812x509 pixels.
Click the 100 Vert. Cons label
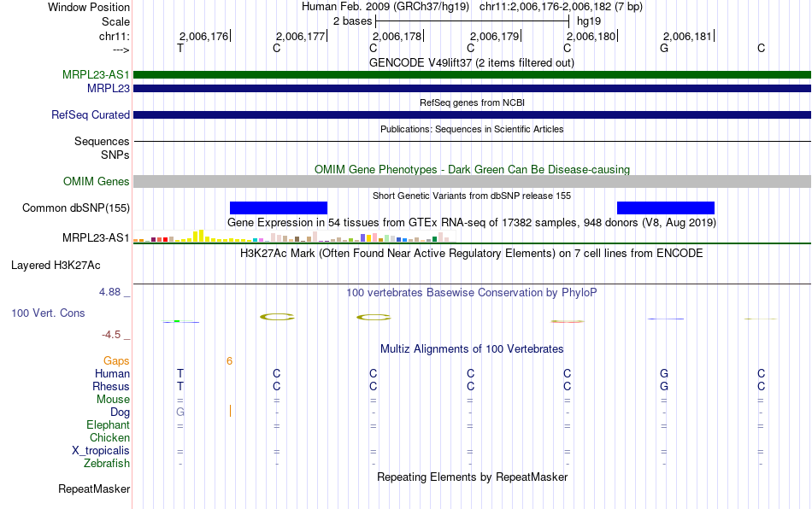(48, 313)
